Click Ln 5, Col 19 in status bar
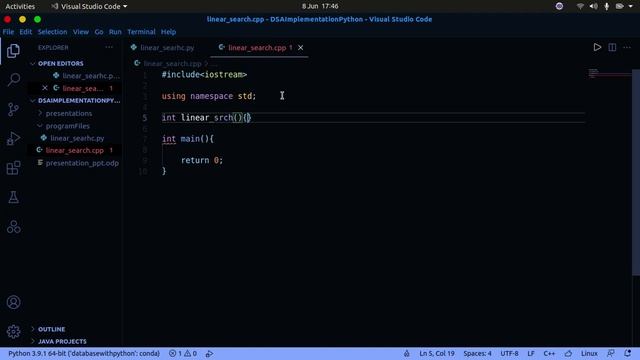 pyautogui.click(x=437, y=353)
